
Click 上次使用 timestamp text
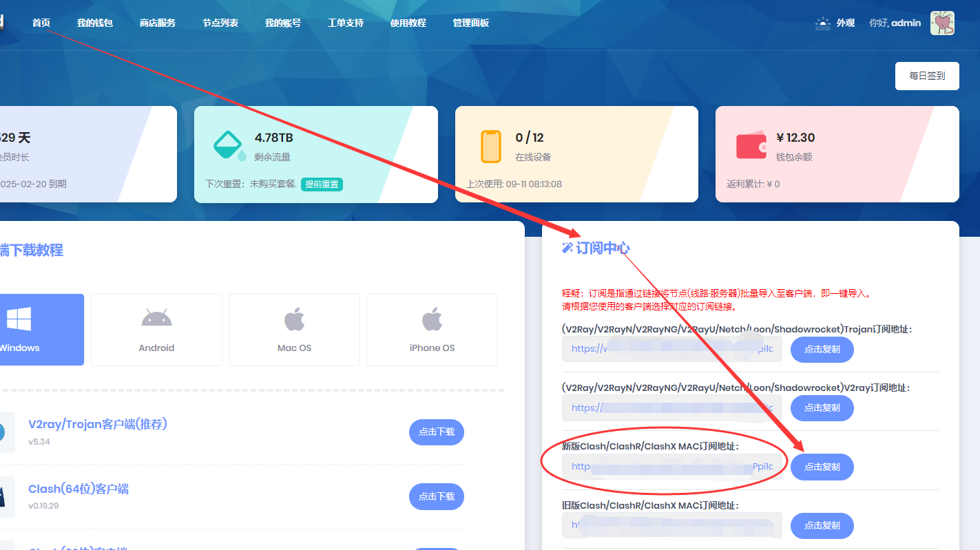(x=514, y=184)
